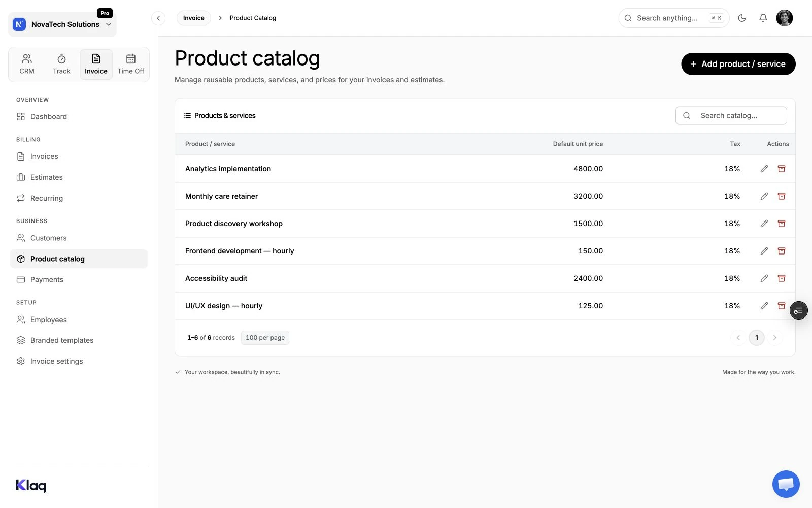Collapse the sidebar with the chevron button
The image size is (812, 508).
158,18
